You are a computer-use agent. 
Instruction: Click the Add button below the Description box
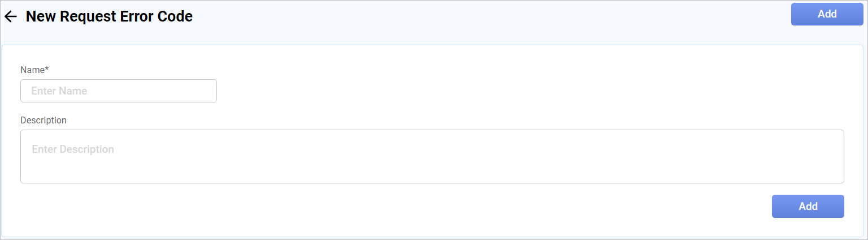808,207
